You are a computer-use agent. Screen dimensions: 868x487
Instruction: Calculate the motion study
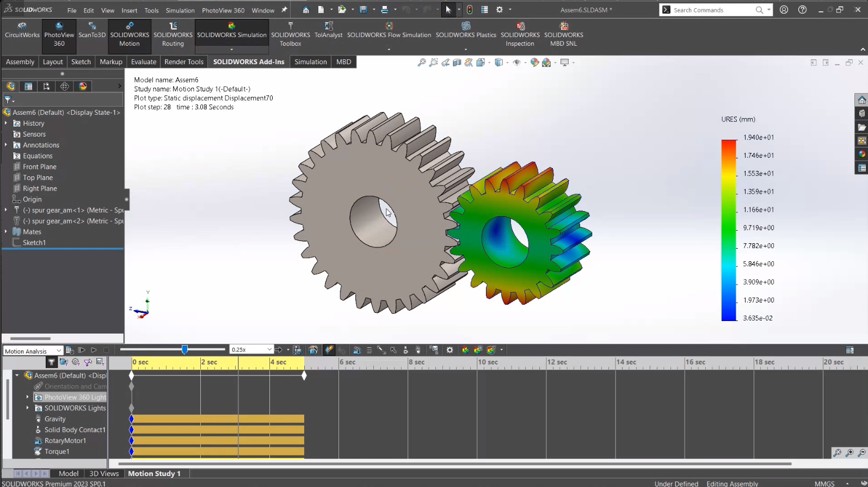click(70, 350)
